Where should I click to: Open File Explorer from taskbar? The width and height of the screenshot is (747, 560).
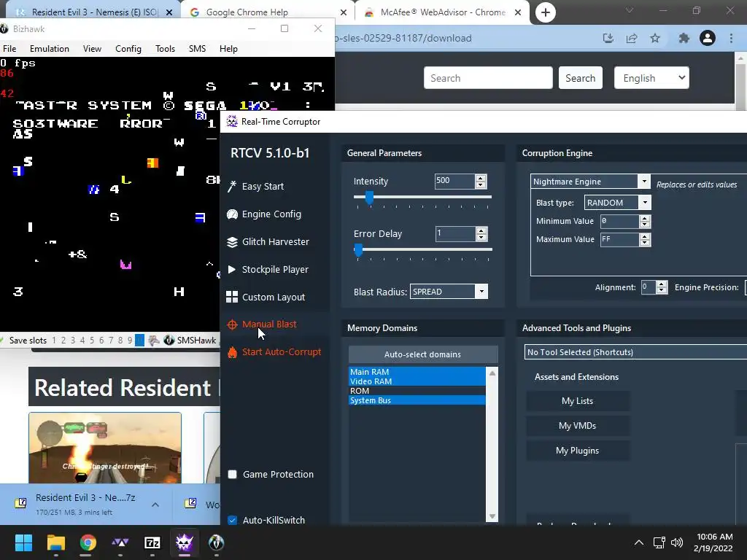(x=55, y=542)
